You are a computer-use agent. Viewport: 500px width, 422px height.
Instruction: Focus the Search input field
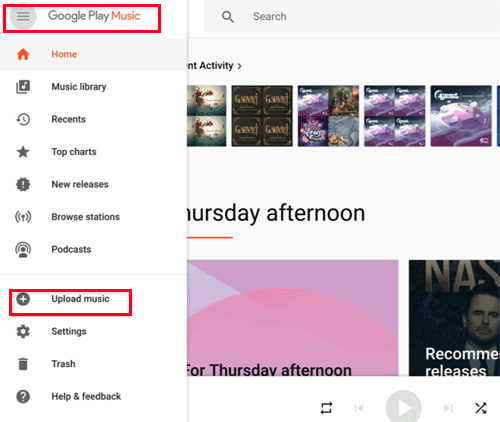point(352,16)
